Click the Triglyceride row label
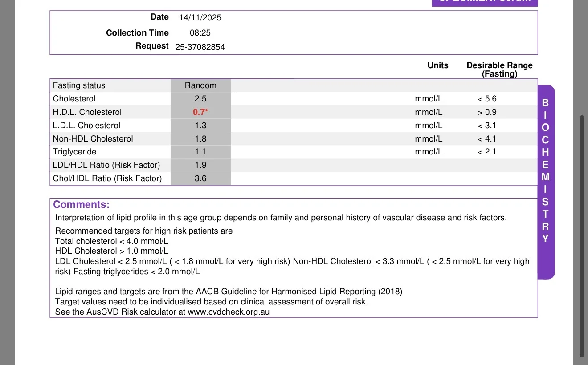 click(74, 152)
